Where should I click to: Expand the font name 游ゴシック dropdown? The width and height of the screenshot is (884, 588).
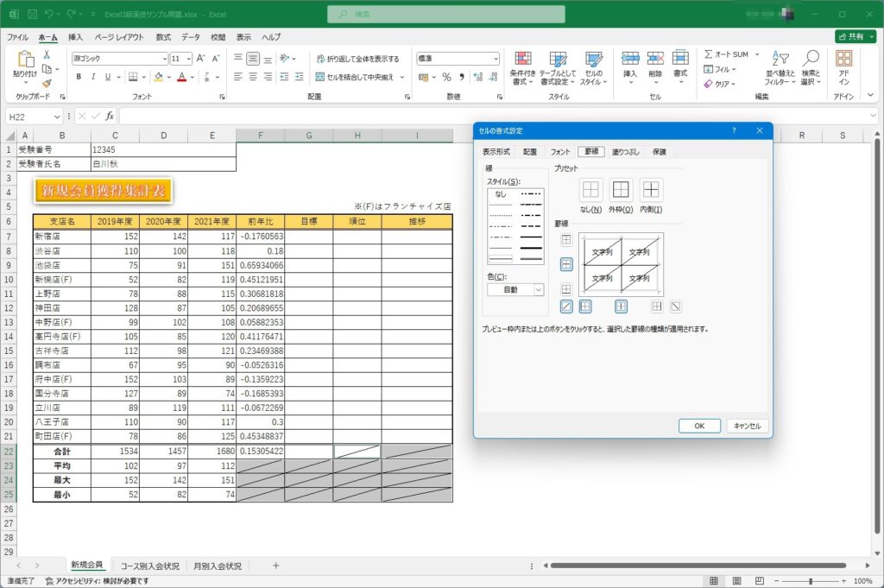tap(164, 59)
